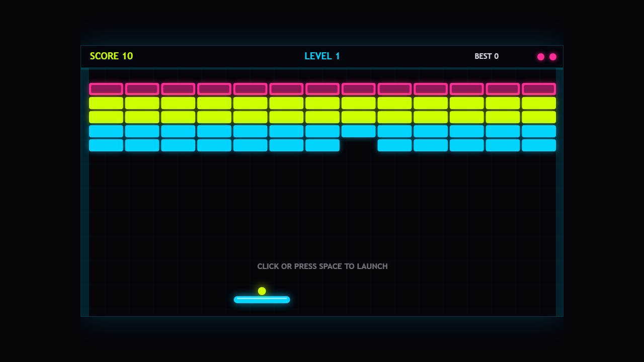
Task: Click the yellow-green ball on the paddle
Action: click(x=262, y=291)
